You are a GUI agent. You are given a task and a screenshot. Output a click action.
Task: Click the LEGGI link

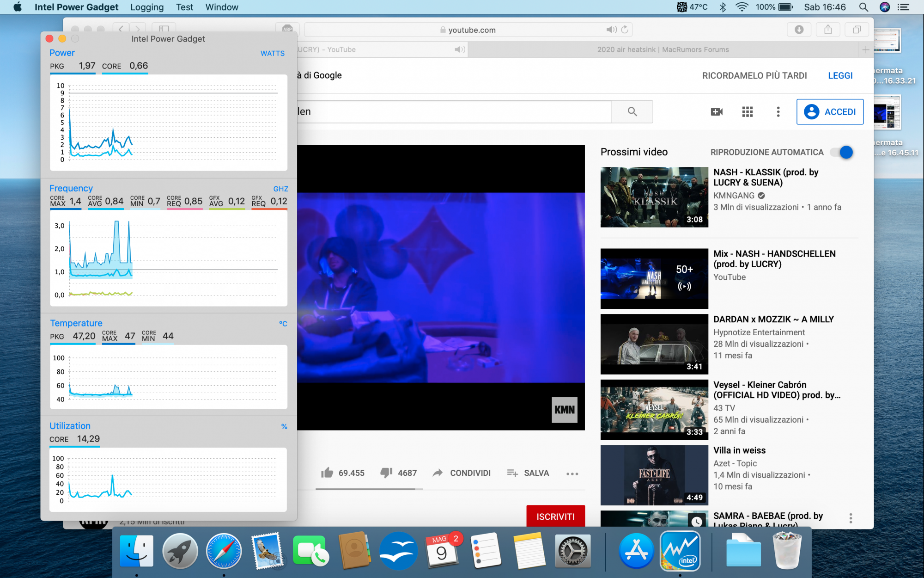(840, 75)
